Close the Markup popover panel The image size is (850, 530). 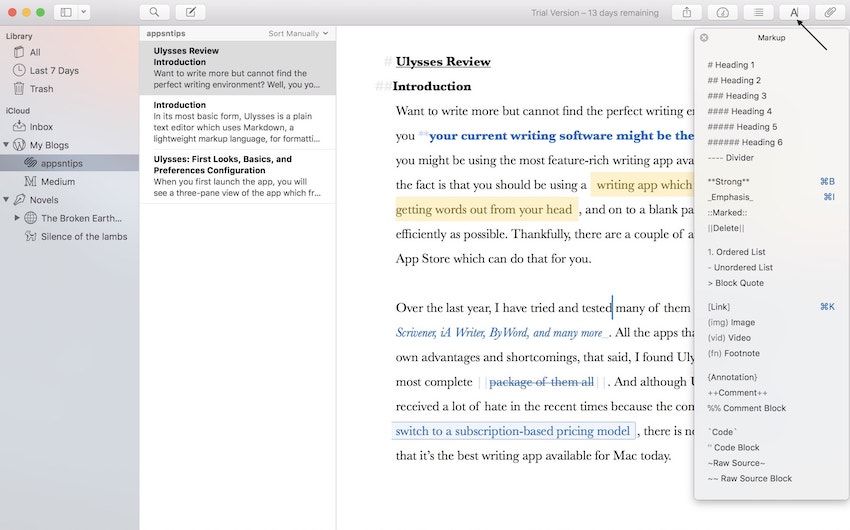click(704, 38)
